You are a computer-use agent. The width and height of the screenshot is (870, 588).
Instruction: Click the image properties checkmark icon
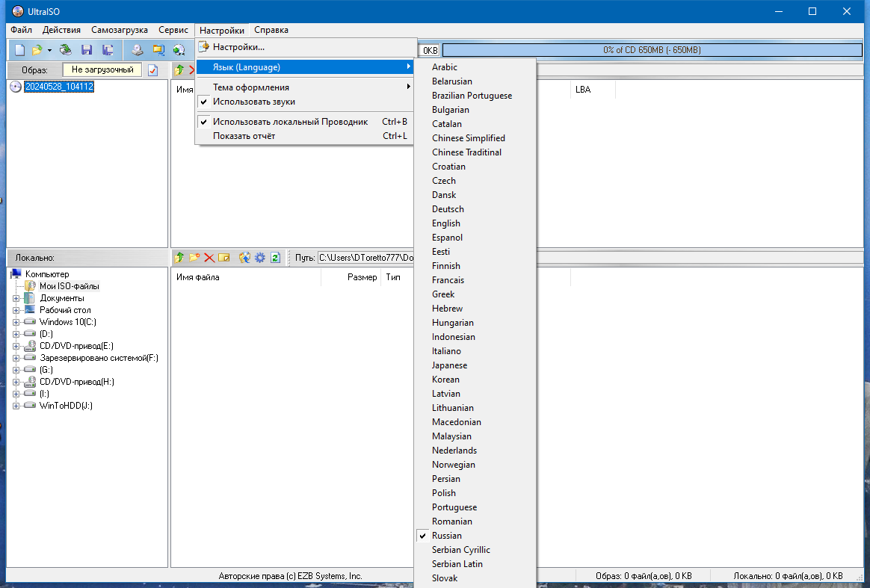pyautogui.click(x=153, y=70)
